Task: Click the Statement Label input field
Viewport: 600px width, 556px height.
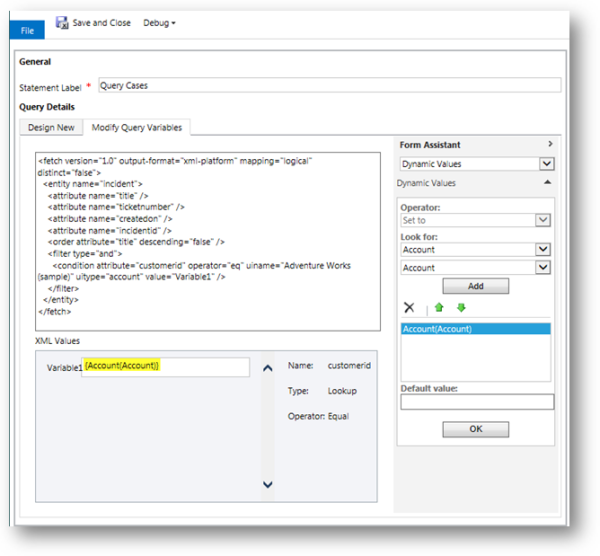Action: 329,85
